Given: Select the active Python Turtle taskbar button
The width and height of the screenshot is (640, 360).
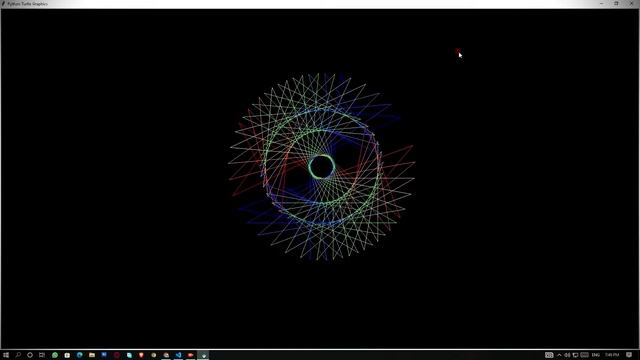Looking at the screenshot, I should point(203,355).
